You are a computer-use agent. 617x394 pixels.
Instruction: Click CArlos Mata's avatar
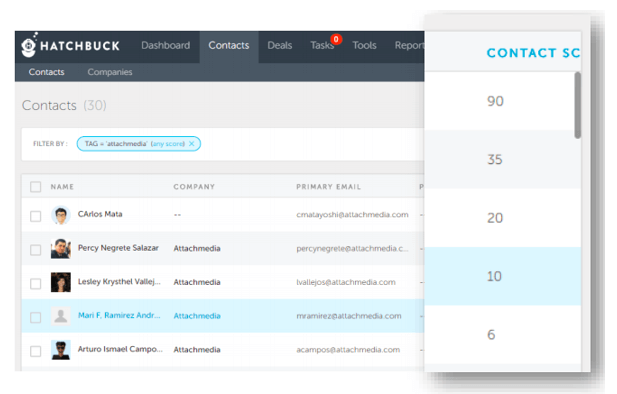tap(61, 215)
